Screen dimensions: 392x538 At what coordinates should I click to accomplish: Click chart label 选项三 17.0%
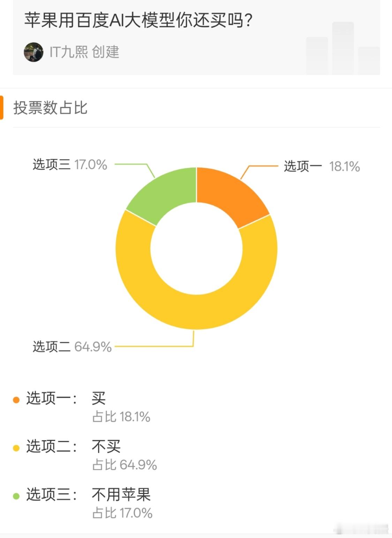coord(70,164)
